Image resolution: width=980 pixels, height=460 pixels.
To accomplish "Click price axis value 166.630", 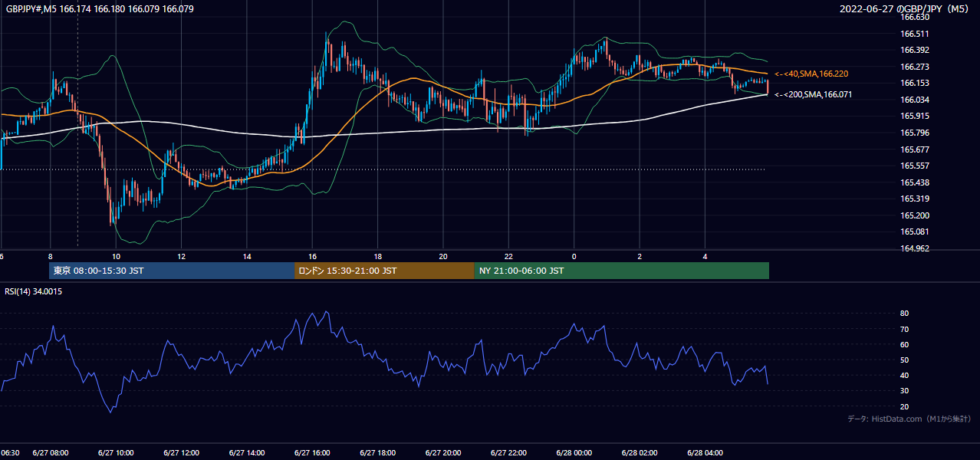I will (x=915, y=17).
